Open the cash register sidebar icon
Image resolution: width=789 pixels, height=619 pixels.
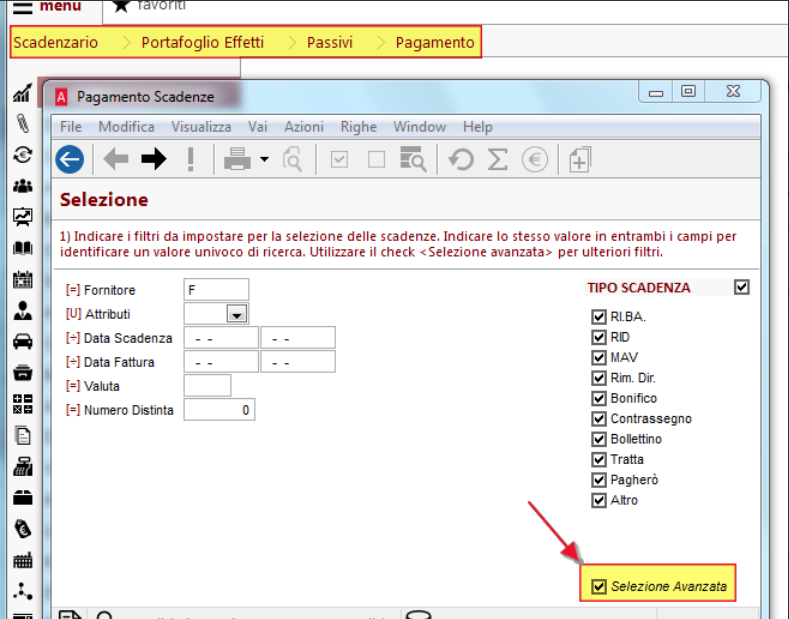pyautogui.click(x=23, y=467)
